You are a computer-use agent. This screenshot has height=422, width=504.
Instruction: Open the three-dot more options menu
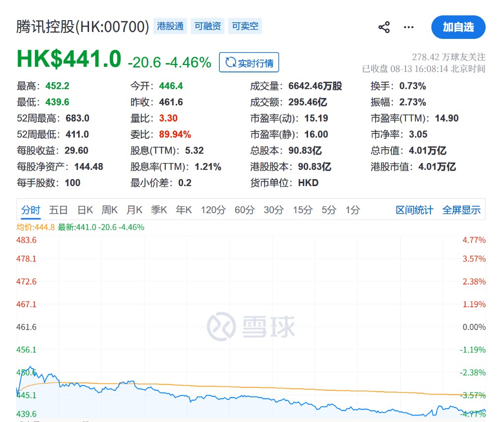[x=409, y=27]
